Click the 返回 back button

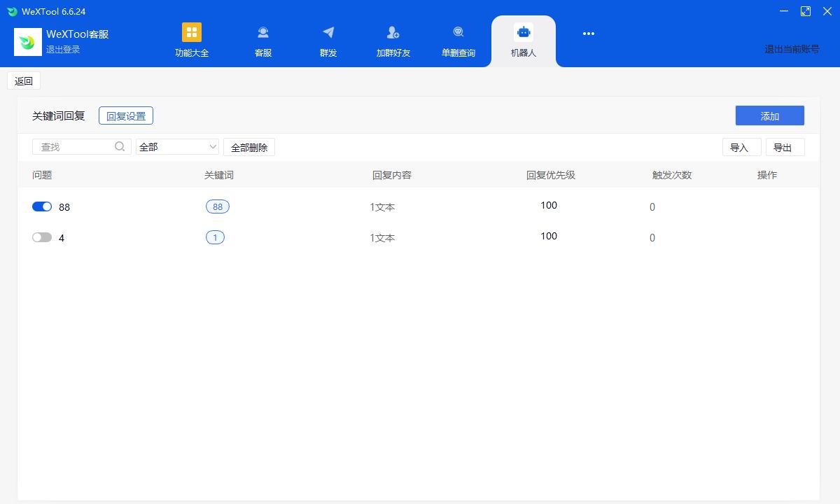point(24,81)
